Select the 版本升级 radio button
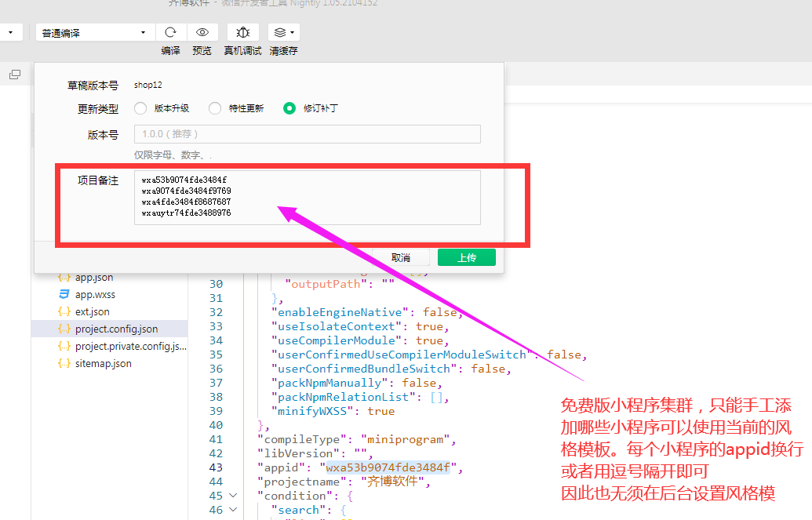The height and width of the screenshot is (520, 812). coord(140,108)
